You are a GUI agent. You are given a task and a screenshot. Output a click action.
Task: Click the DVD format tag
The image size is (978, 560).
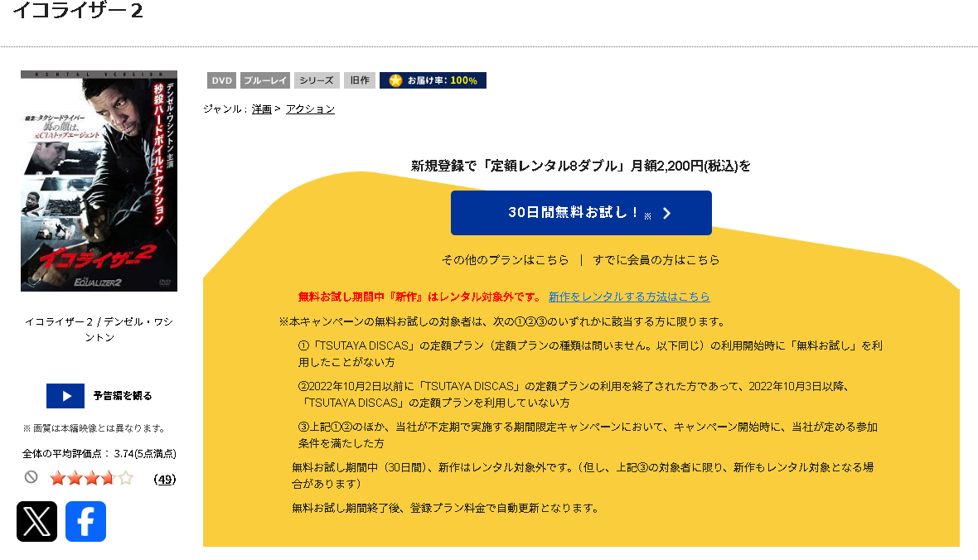coord(221,80)
